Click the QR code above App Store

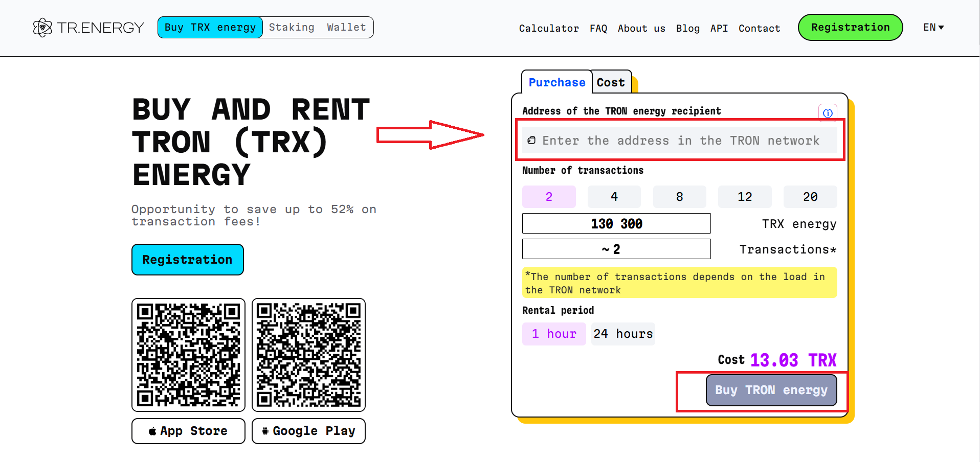point(188,355)
